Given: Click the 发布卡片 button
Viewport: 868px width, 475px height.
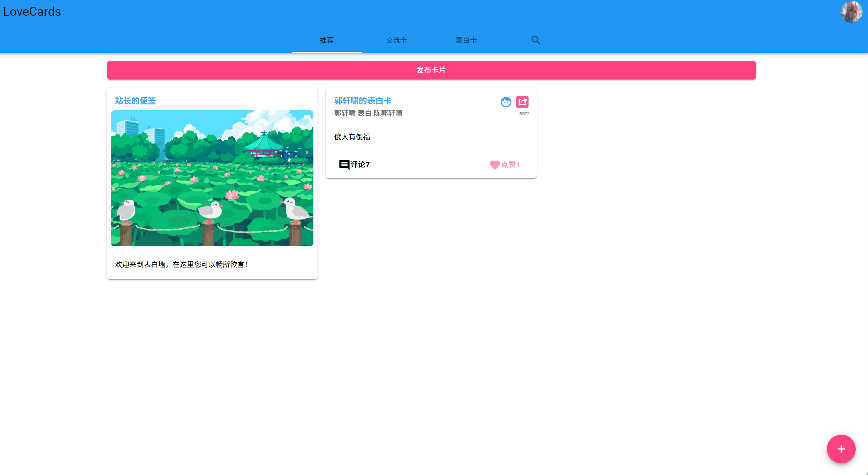Looking at the screenshot, I should (431, 70).
